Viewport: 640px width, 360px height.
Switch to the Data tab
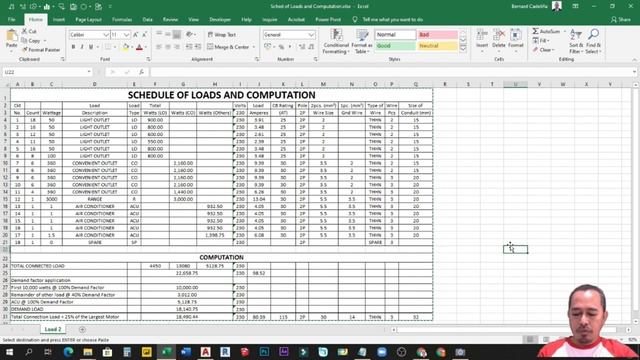click(147, 20)
